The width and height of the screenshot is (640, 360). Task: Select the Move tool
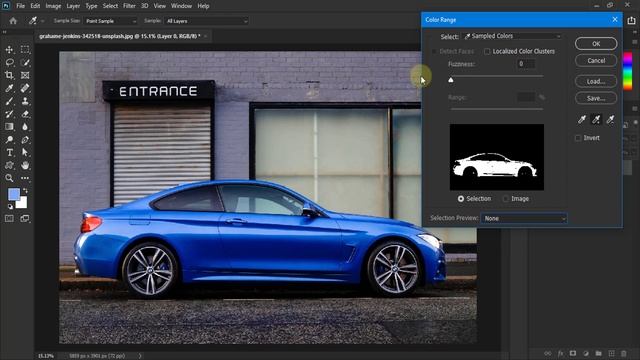(x=9, y=50)
